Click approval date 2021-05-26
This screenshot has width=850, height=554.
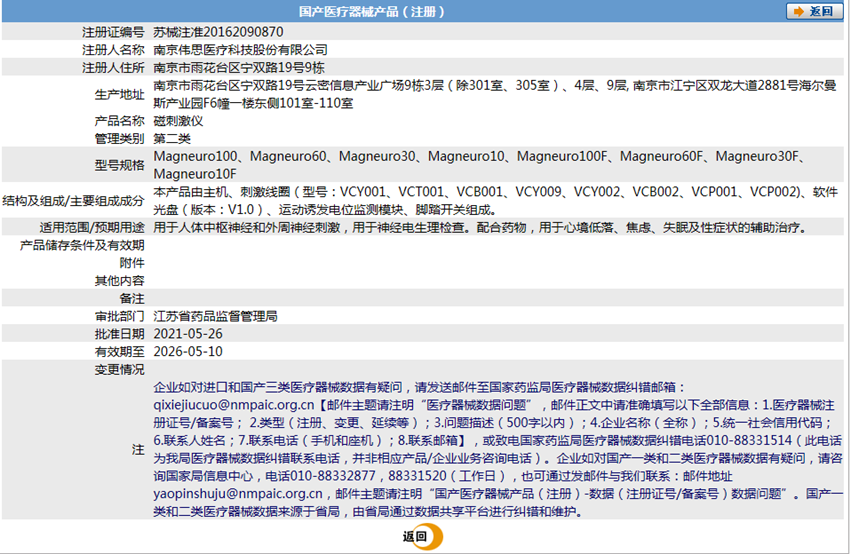pyautogui.click(x=188, y=334)
